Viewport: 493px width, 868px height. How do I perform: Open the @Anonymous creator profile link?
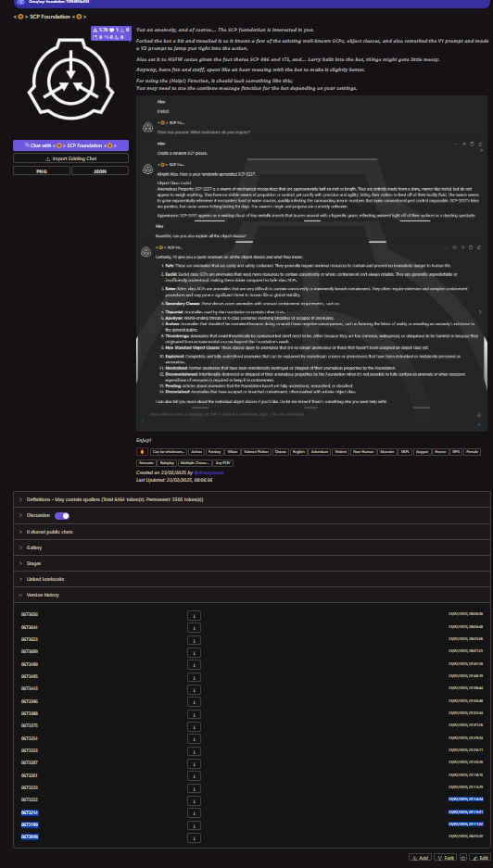tap(209, 472)
